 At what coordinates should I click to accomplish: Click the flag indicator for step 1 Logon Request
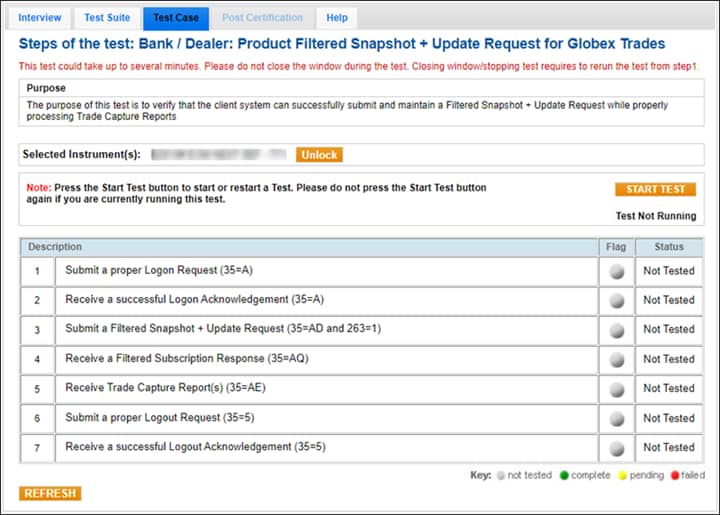point(616,271)
